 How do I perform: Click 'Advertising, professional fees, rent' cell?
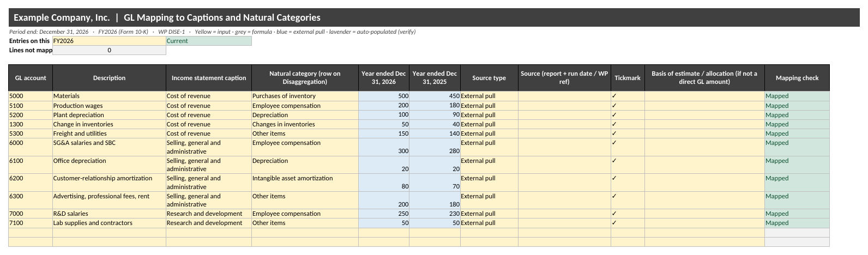point(109,201)
